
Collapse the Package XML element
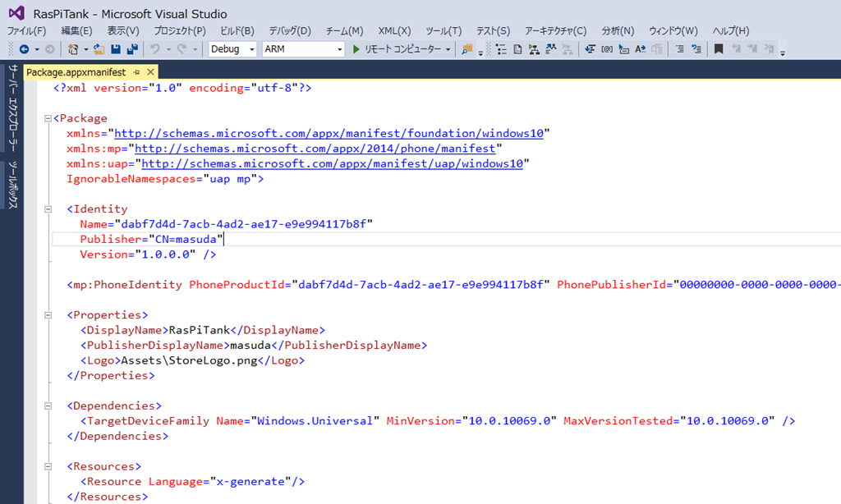tap(48, 118)
